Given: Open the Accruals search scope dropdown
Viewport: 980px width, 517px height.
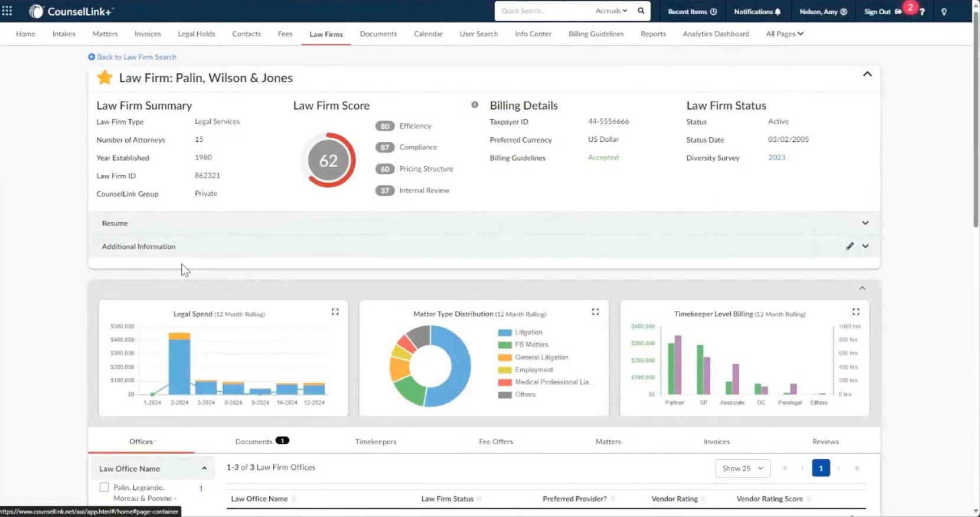Looking at the screenshot, I should click(612, 11).
